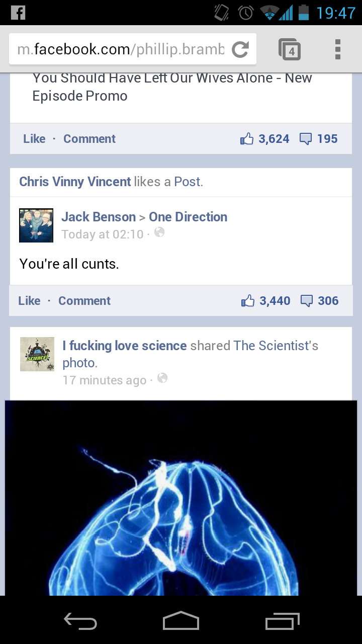The height and width of the screenshot is (644, 362).
Task: Open the 306 comments bubble
Action: point(320,301)
